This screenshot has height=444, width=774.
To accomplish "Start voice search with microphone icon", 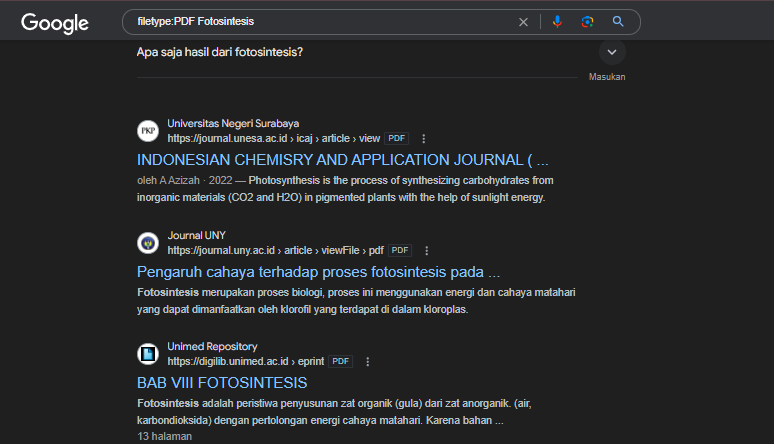I will pos(557,21).
